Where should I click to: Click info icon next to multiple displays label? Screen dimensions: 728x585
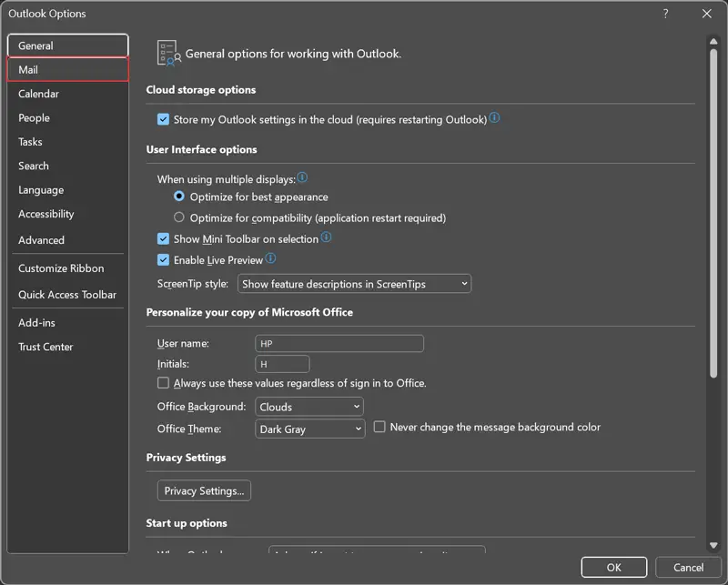coord(302,178)
